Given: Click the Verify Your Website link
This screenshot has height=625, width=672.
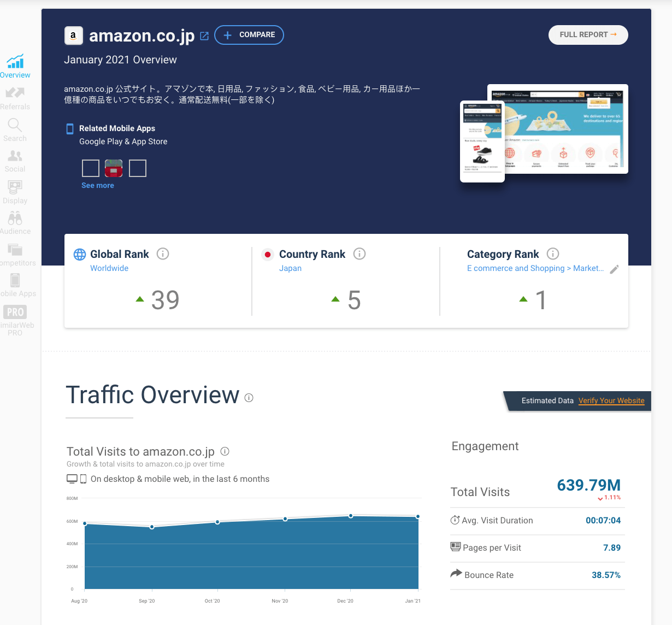Looking at the screenshot, I should tap(611, 400).
